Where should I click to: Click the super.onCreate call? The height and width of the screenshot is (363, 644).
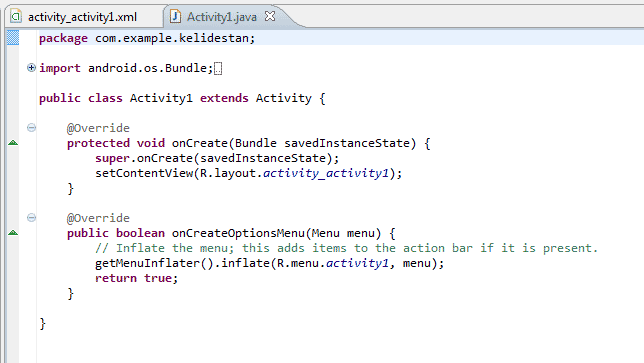click(x=217, y=158)
